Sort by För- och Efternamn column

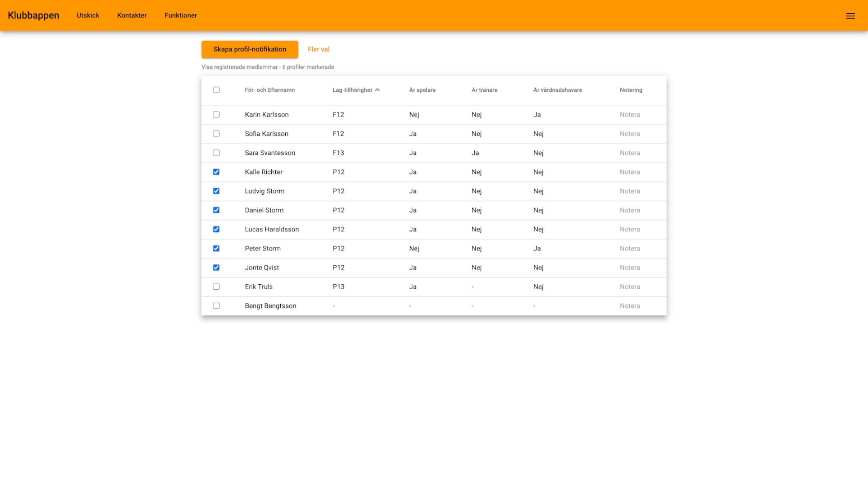point(270,90)
